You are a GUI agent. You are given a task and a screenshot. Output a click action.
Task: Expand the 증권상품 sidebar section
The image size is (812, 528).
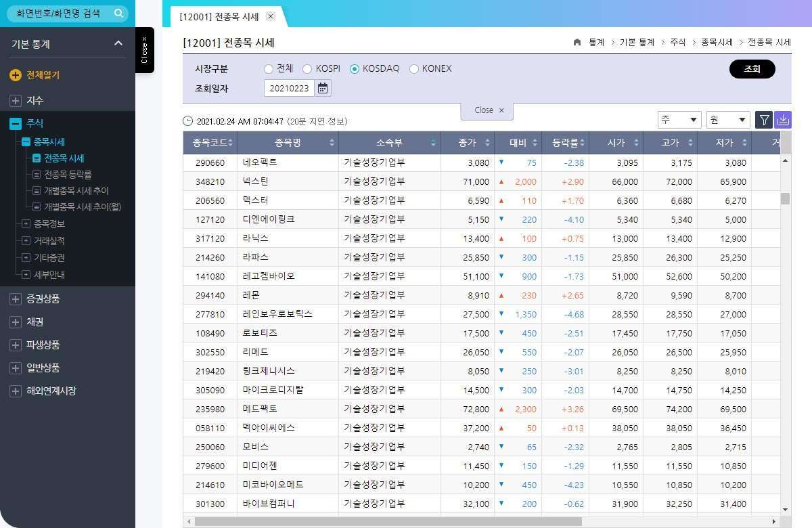click(16, 299)
